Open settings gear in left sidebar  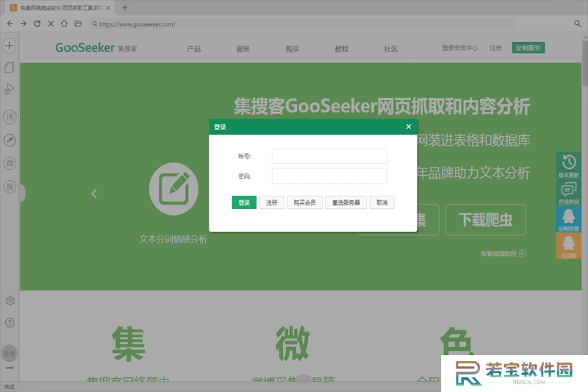click(x=10, y=301)
